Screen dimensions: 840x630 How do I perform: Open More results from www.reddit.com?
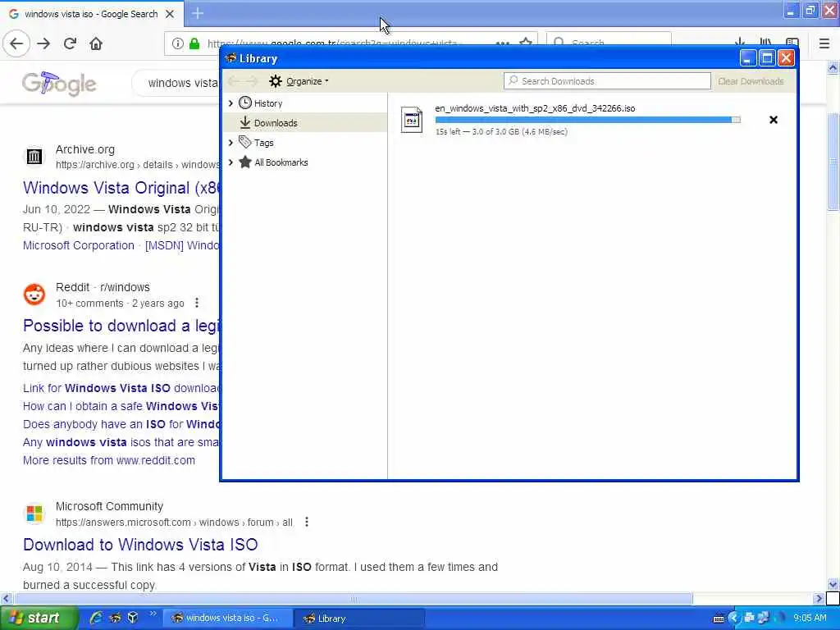[109, 461]
